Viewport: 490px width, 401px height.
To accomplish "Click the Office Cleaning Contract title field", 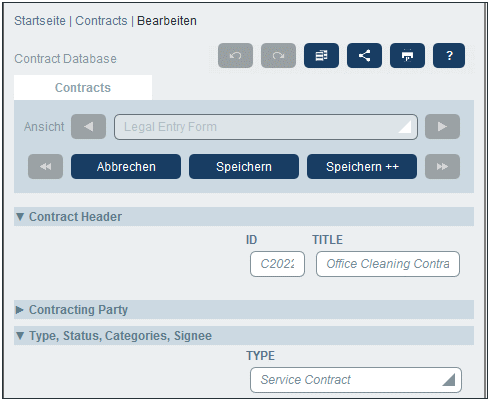I will coord(388,264).
